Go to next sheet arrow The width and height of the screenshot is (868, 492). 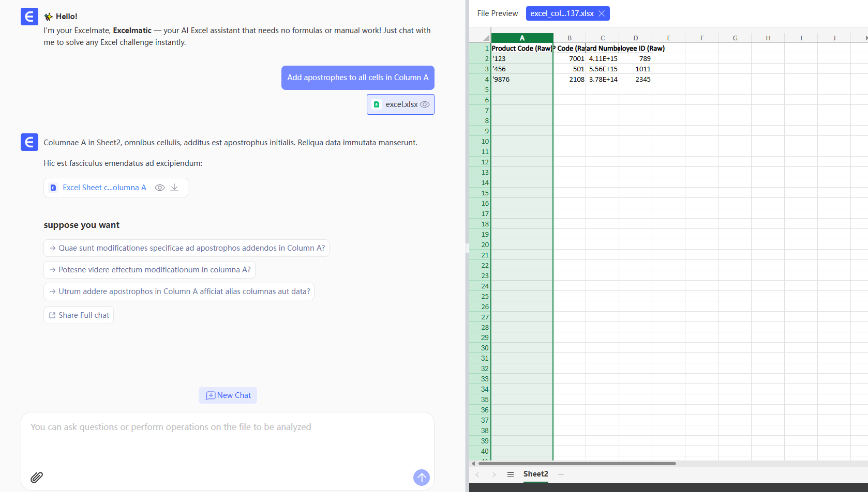coord(494,474)
